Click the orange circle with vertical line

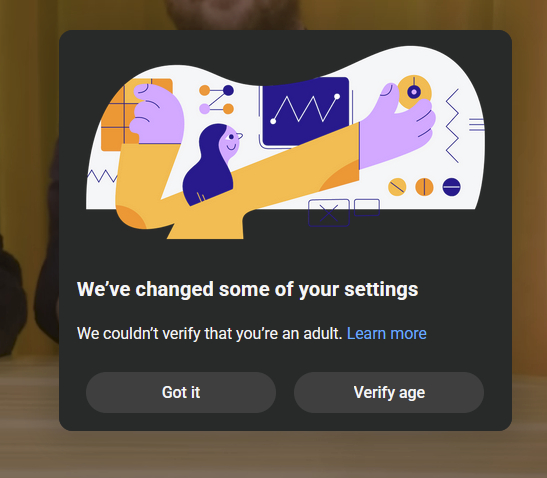pos(424,187)
